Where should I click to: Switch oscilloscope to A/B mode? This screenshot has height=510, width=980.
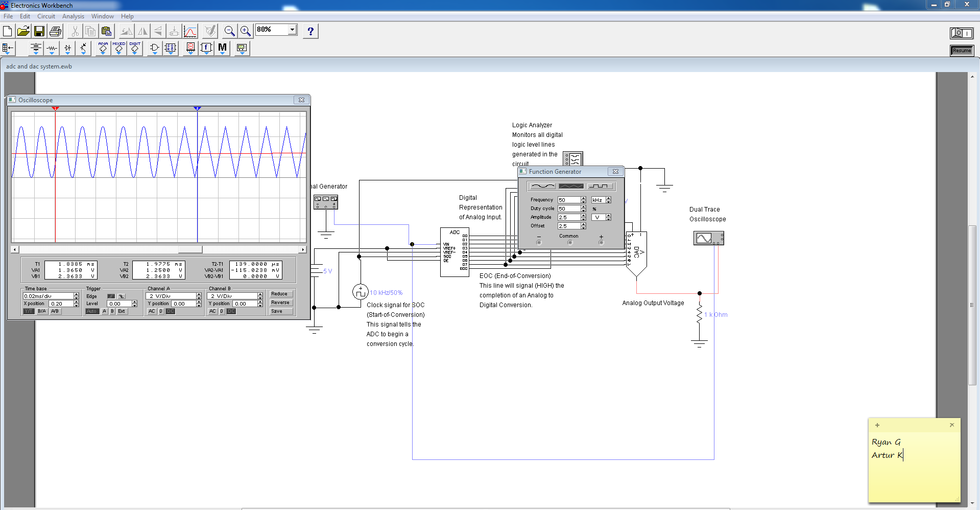click(x=55, y=311)
